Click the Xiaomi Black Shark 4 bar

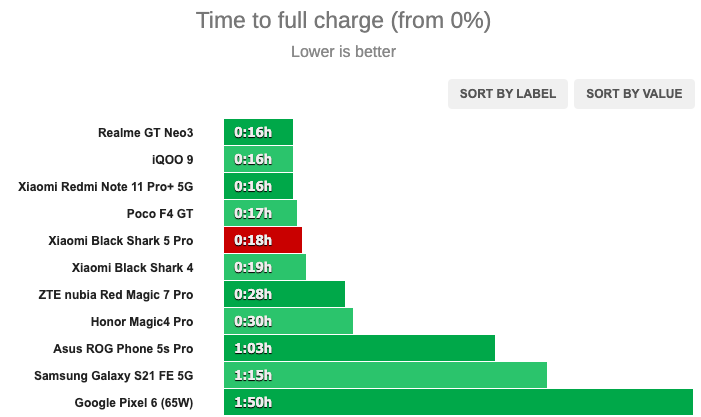[x=265, y=267]
